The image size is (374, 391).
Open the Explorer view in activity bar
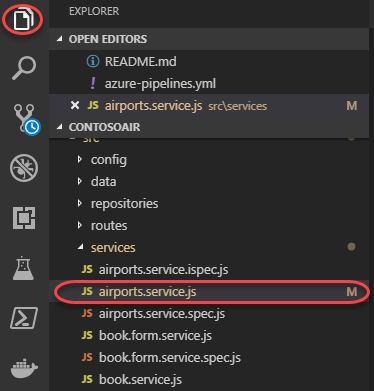[x=24, y=19]
